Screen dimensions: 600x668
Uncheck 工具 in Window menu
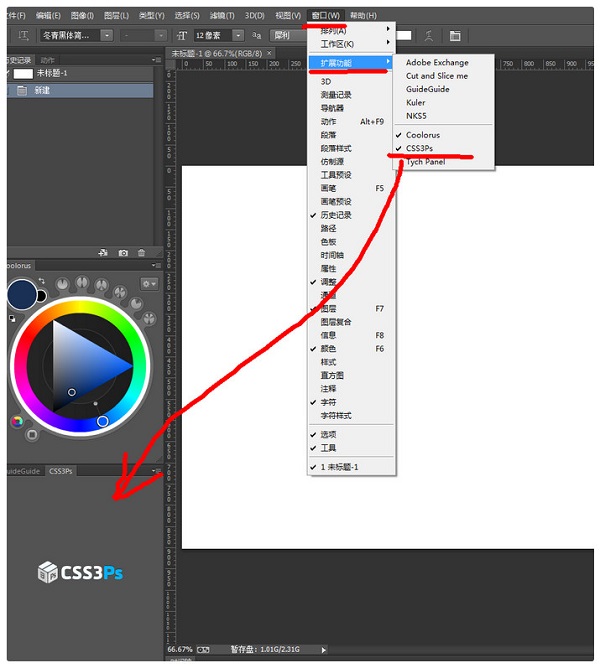click(x=350, y=448)
